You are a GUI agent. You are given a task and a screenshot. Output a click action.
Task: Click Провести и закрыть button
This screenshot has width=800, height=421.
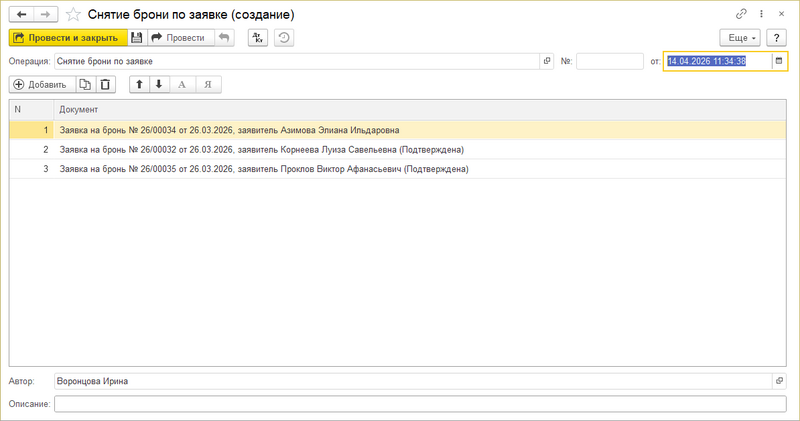click(68, 38)
